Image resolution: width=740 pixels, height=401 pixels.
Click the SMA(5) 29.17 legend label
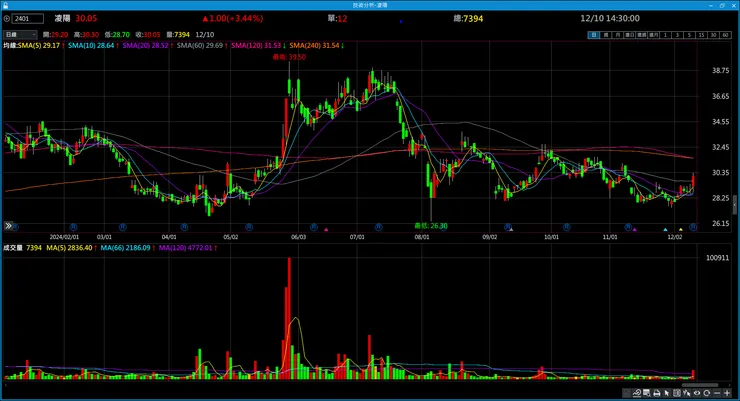point(39,45)
